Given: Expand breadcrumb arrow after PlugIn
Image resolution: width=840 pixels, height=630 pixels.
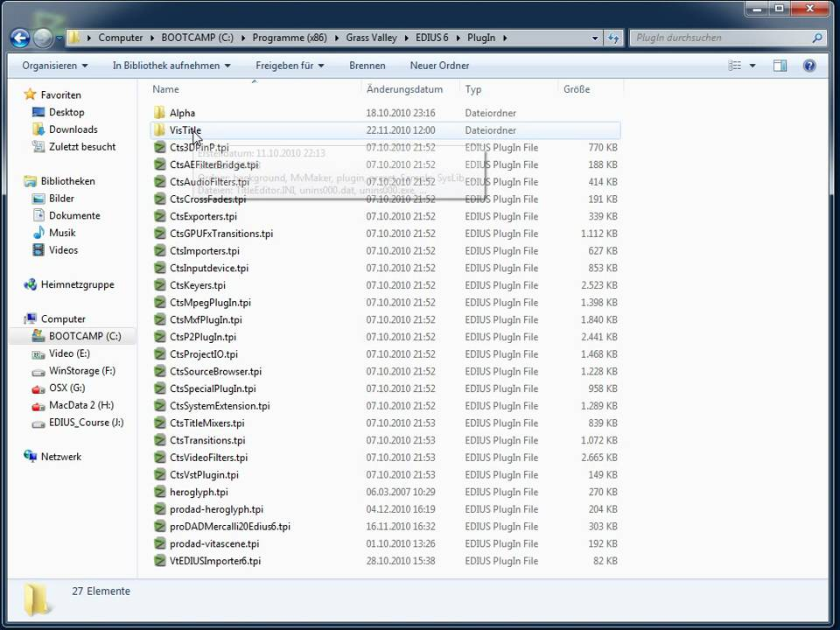Looking at the screenshot, I should click(x=505, y=38).
